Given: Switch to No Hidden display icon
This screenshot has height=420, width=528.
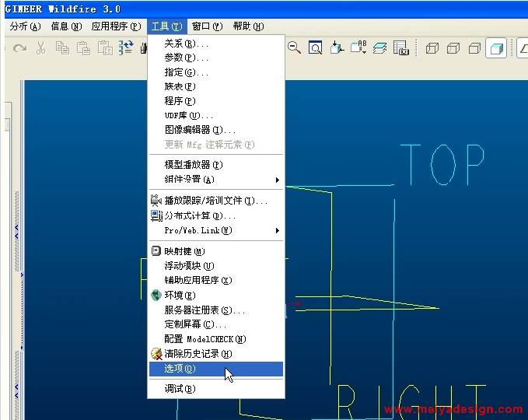Looking at the screenshot, I should [x=474, y=48].
